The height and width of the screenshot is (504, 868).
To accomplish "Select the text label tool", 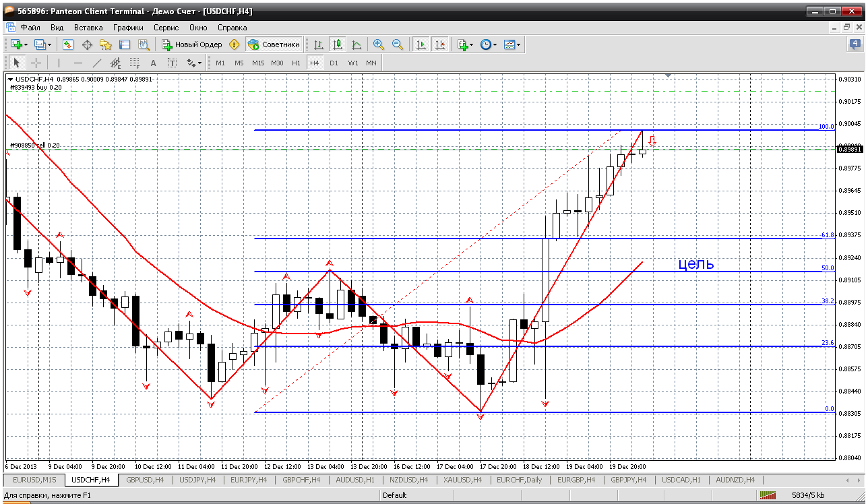I will pos(172,63).
